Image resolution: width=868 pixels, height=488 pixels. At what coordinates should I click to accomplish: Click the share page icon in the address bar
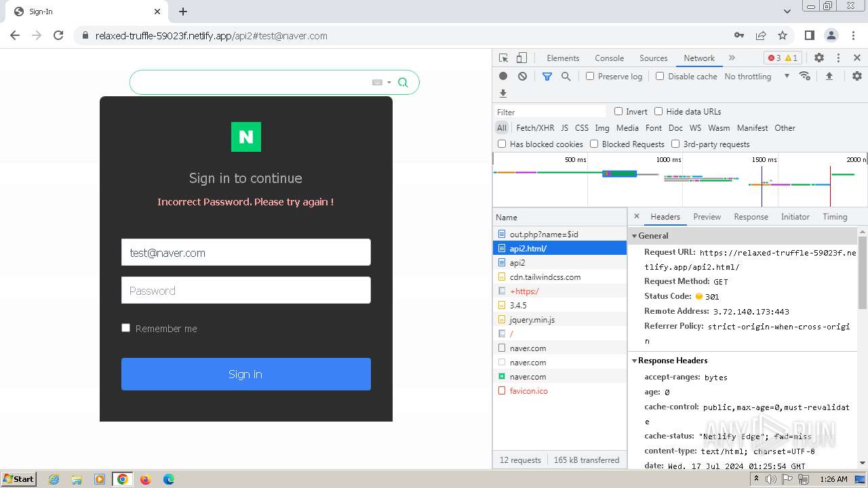click(761, 35)
